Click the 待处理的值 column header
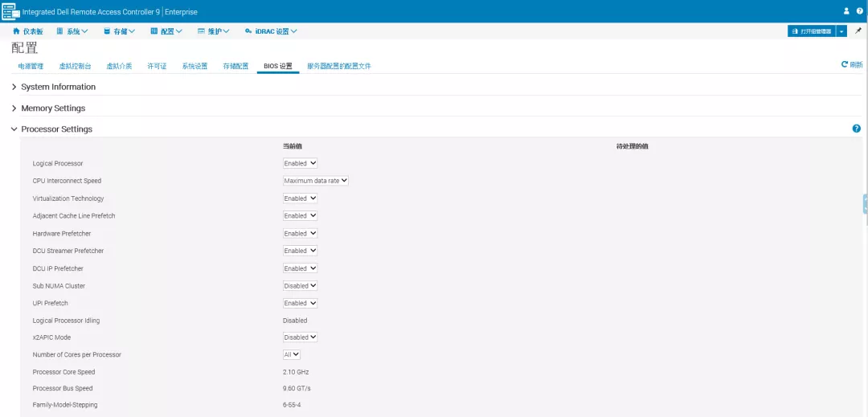868x417 pixels. coord(633,146)
